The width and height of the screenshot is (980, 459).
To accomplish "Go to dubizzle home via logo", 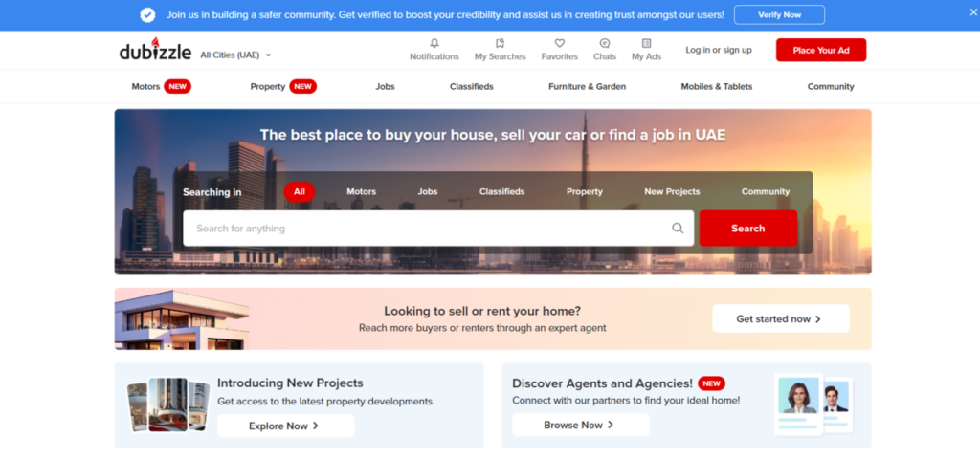I will 155,50.
